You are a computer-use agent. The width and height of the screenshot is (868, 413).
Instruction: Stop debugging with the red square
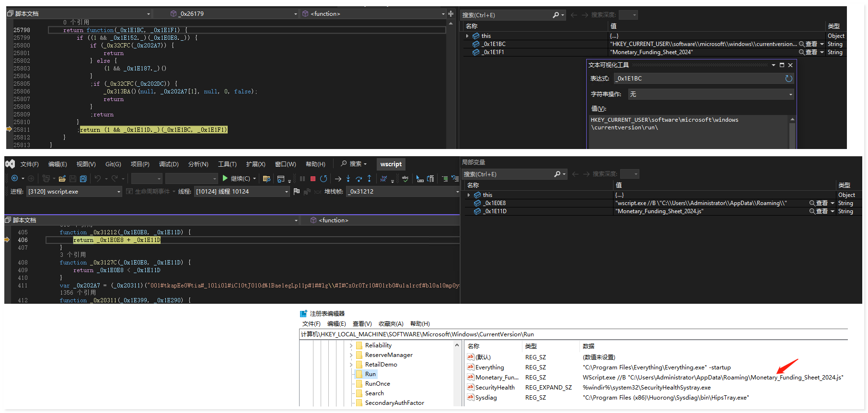pyautogui.click(x=312, y=179)
